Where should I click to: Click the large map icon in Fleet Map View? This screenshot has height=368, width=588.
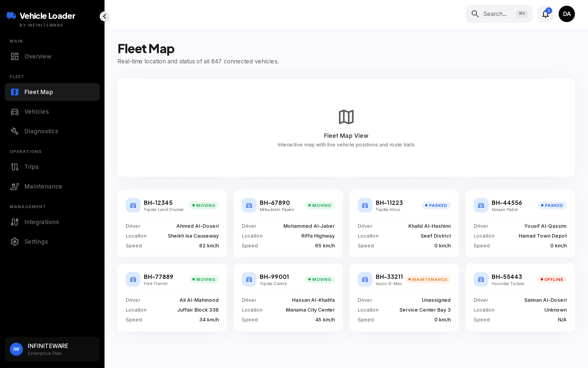pos(346,117)
